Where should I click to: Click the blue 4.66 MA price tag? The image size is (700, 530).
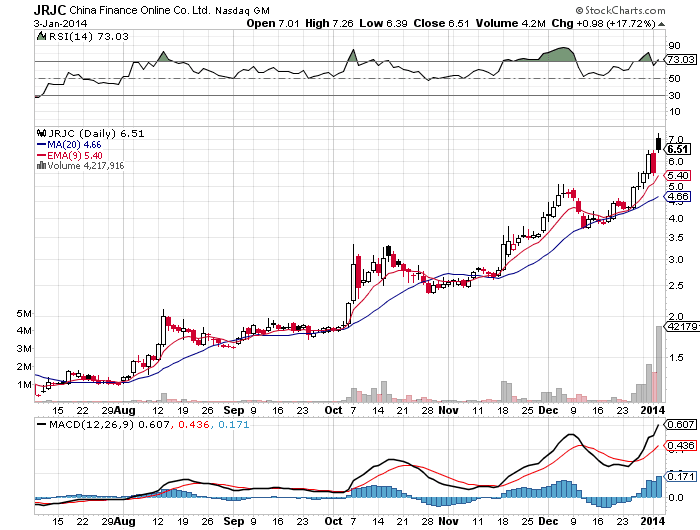tap(678, 196)
